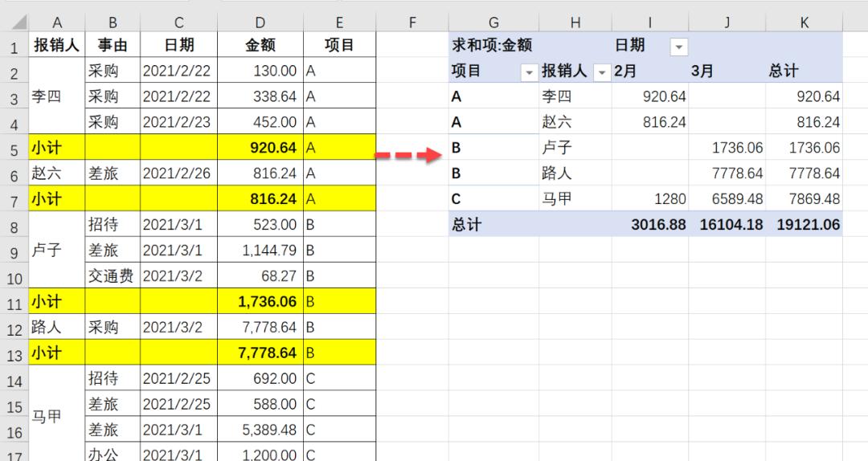868x461 pixels.
Task: Select cell with amount 5,389.48
Action: pos(260,430)
